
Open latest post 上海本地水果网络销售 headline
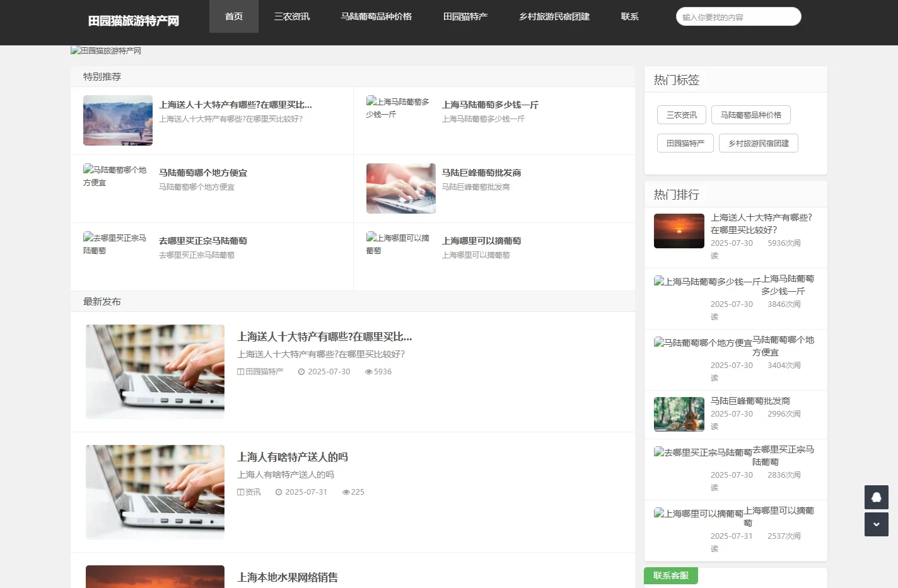(x=288, y=577)
